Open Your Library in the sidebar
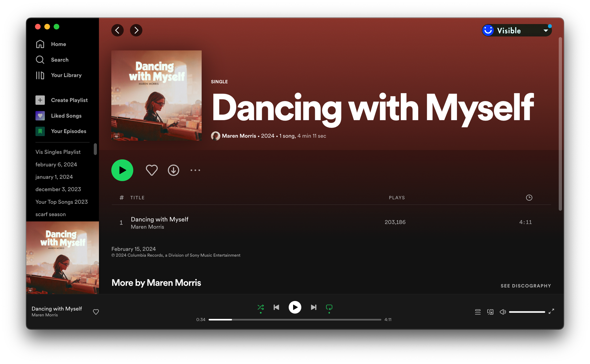Viewport: 590px width, 364px height. click(66, 75)
